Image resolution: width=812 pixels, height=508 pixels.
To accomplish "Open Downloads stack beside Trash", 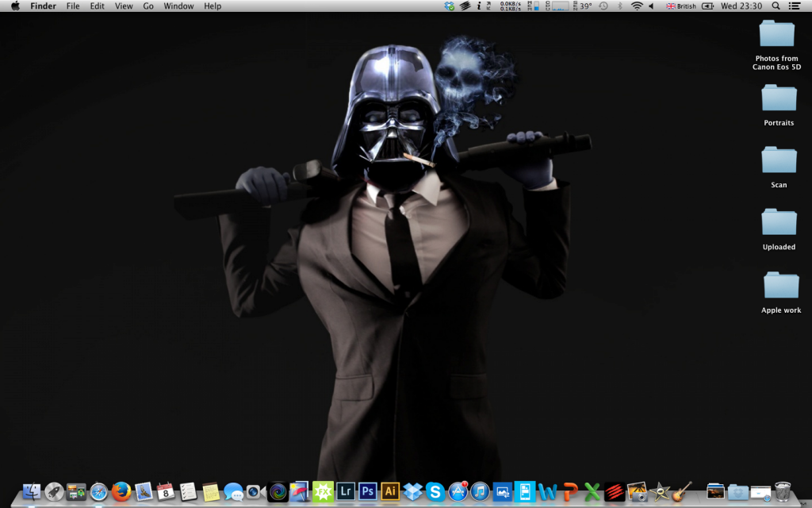I will [x=760, y=492].
